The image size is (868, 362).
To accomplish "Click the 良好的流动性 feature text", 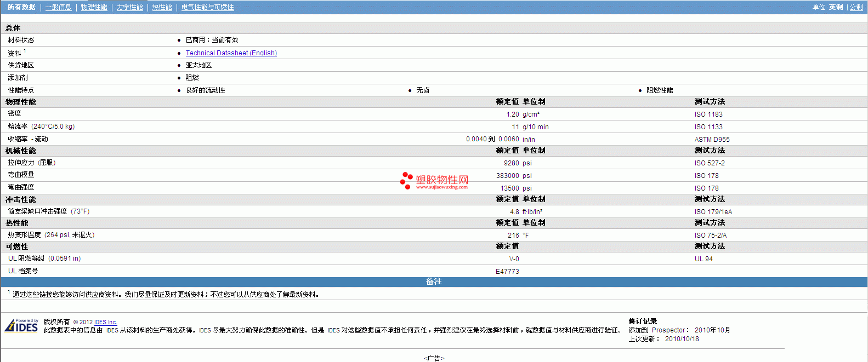I will (205, 90).
